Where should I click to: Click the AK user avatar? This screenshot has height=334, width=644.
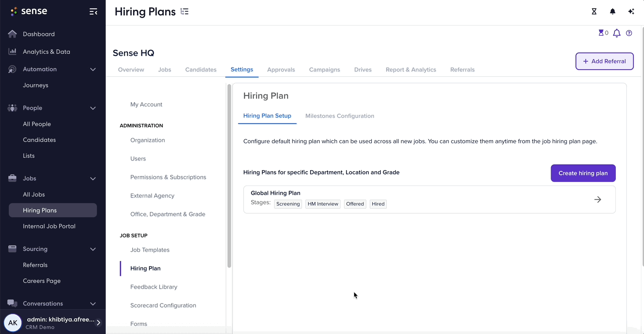point(13,323)
